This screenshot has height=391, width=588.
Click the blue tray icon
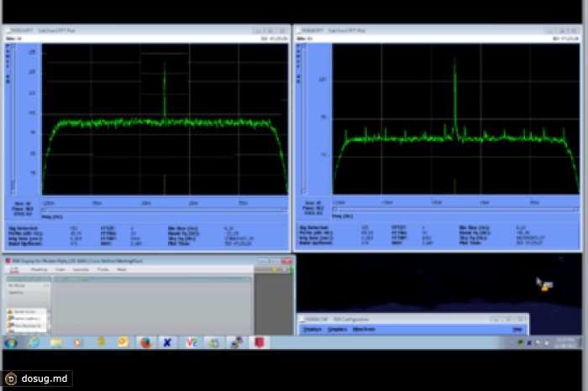click(529, 342)
